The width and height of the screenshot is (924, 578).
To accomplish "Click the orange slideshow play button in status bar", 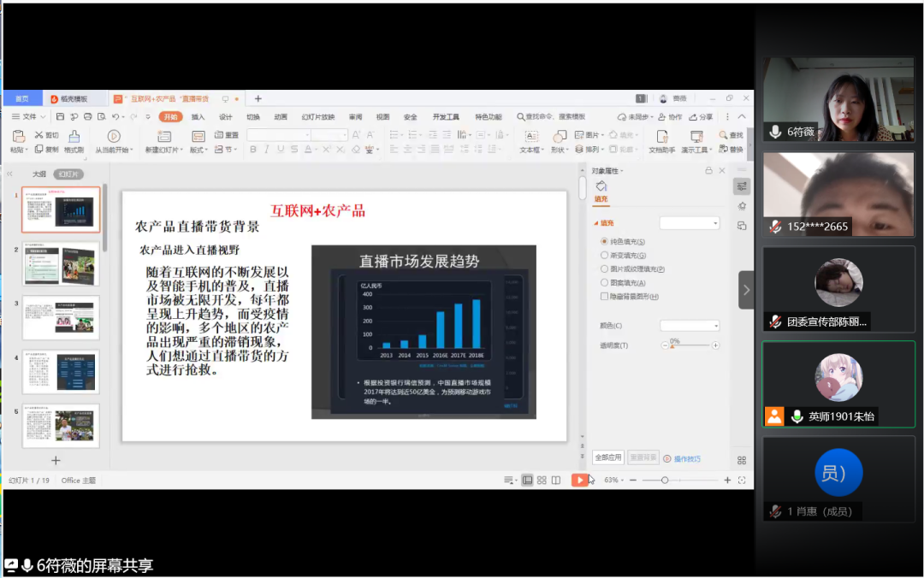I will 580,481.
